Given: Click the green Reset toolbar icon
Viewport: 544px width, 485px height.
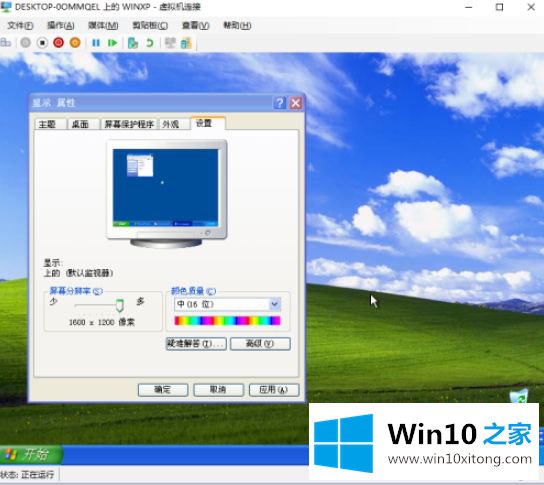Looking at the screenshot, I should pyautogui.click(x=112, y=43).
